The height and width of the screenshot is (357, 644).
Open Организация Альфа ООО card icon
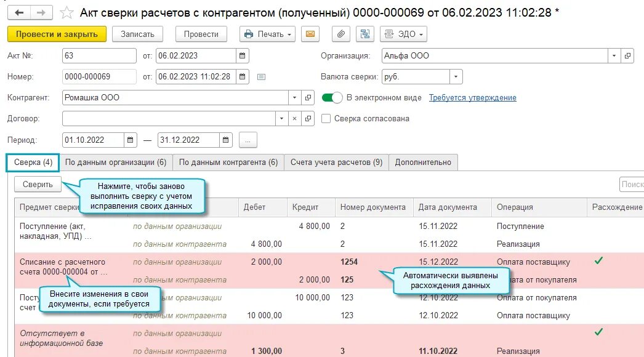[627, 55]
